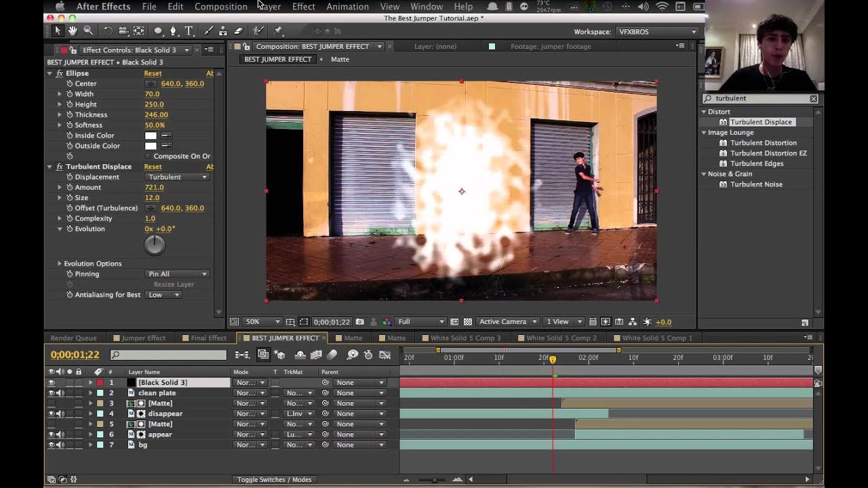Open the Pinning dropdown
This screenshot has height=488, width=868.
pyautogui.click(x=176, y=274)
